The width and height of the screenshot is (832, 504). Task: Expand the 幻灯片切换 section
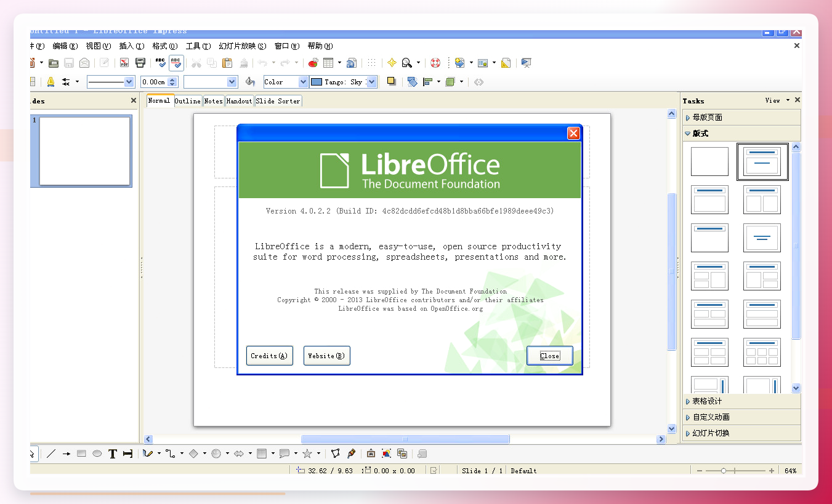[741, 433]
